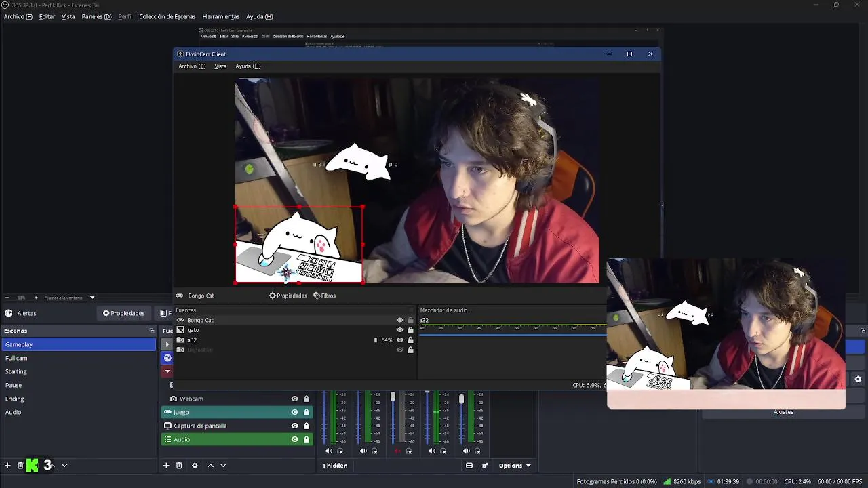The height and width of the screenshot is (488, 868).
Task: Open Vista menu in DroidCam Client window
Action: pos(220,66)
